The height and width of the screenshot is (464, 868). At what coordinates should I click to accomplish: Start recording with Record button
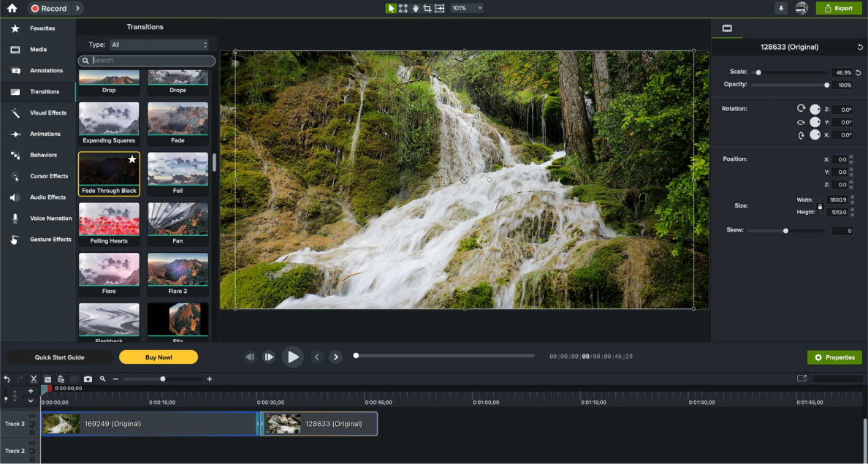(49, 8)
